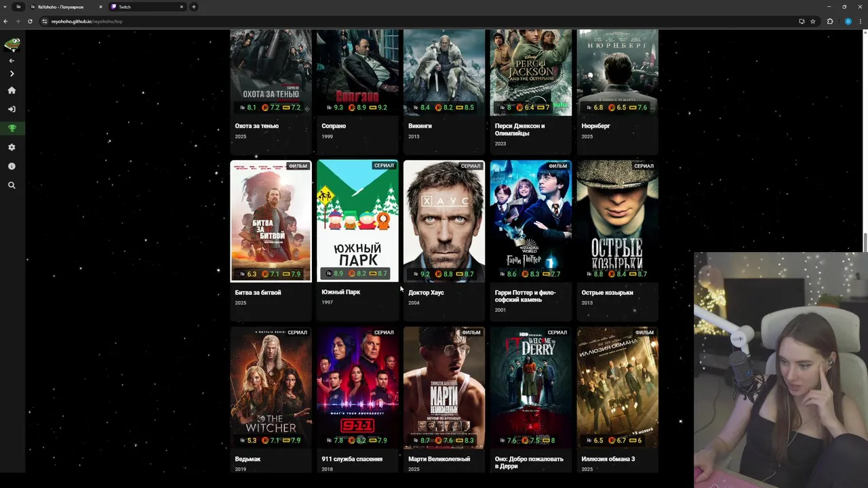Click the title Сопрано
The height and width of the screenshot is (488, 868).
[x=334, y=126]
